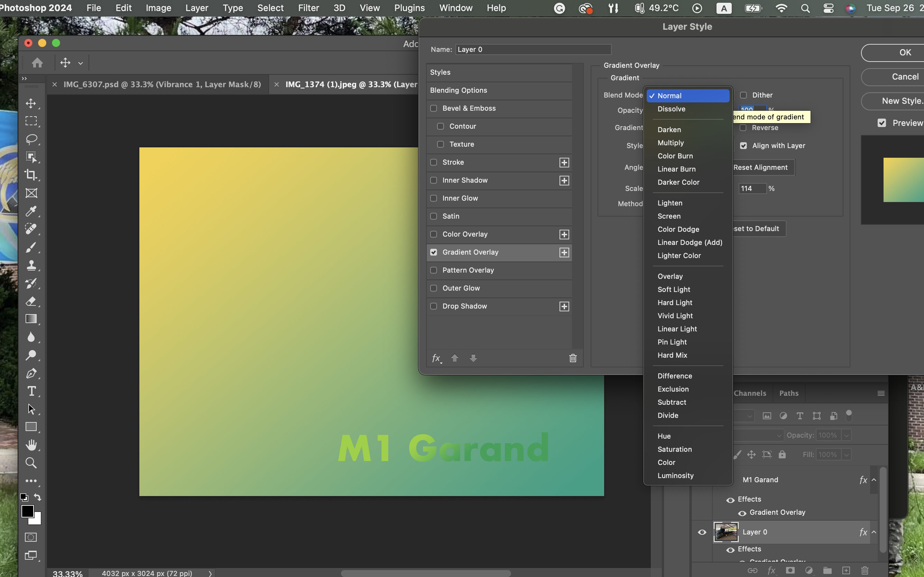Select the Gradient tool in toolbar

pyautogui.click(x=31, y=319)
